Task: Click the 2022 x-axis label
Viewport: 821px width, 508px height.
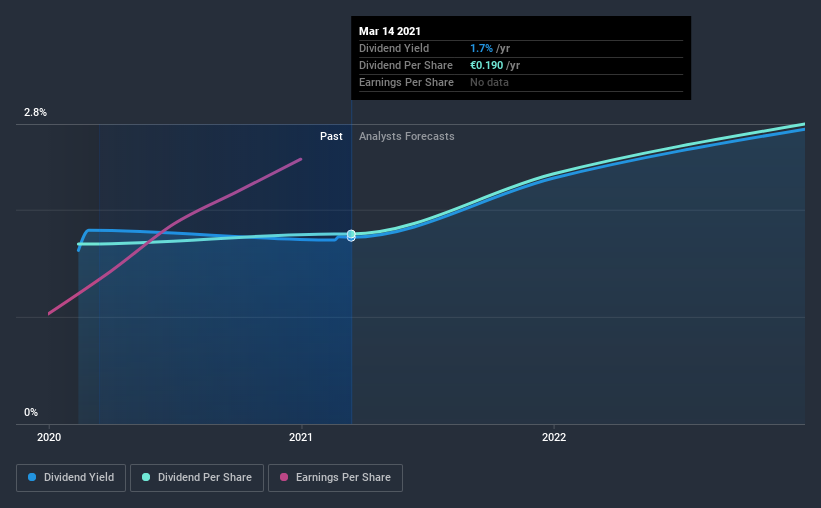Action: coord(554,437)
